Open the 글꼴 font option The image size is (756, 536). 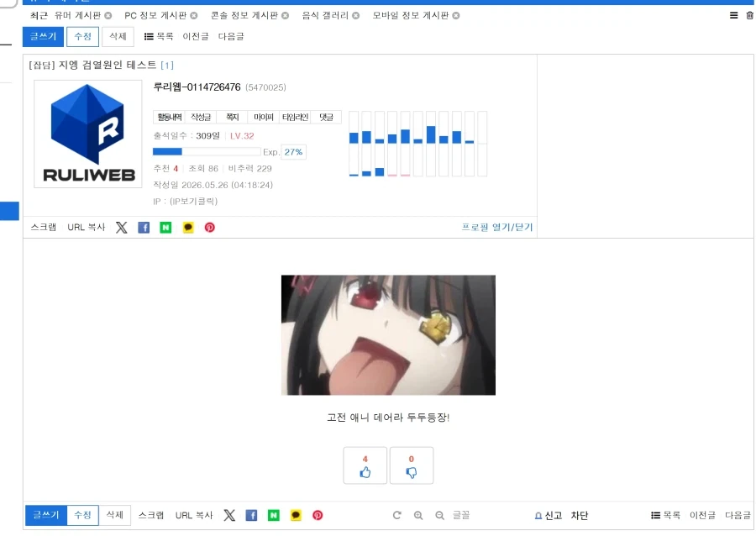pos(461,515)
